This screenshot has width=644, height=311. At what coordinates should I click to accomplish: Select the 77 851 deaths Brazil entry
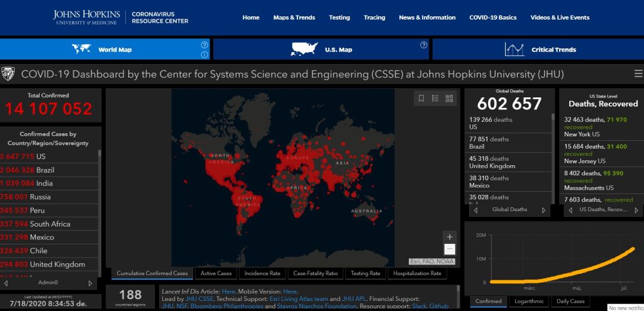[508, 143]
